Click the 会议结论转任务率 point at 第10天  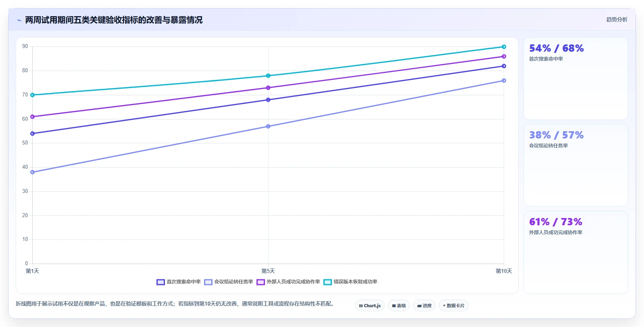coord(504,81)
